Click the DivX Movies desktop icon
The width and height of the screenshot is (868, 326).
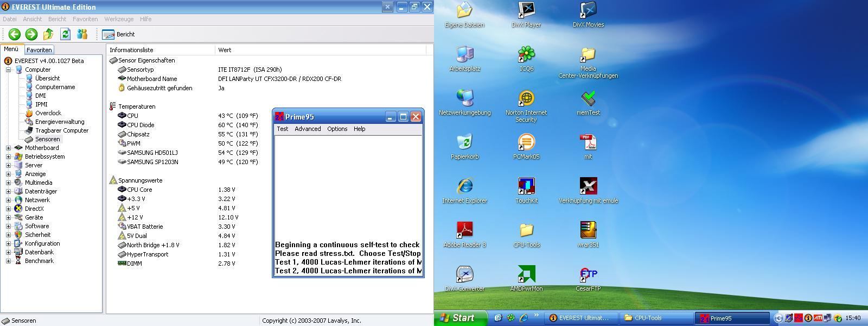click(588, 15)
